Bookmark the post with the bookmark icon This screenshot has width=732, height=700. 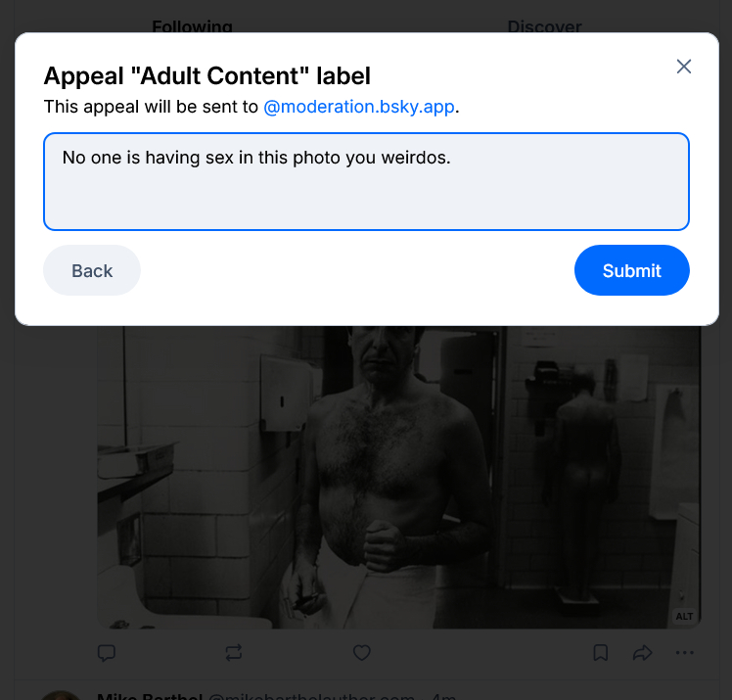click(x=601, y=652)
